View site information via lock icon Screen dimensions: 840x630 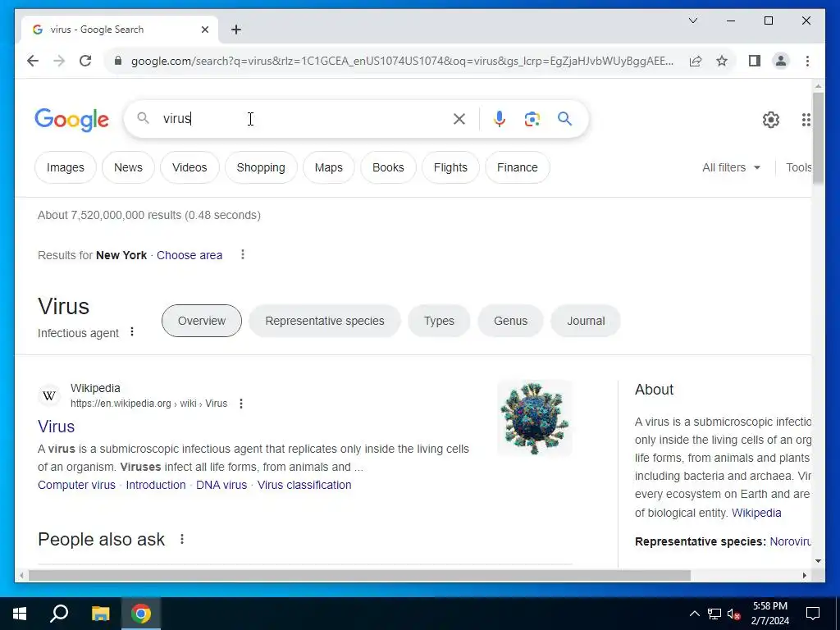point(118,61)
